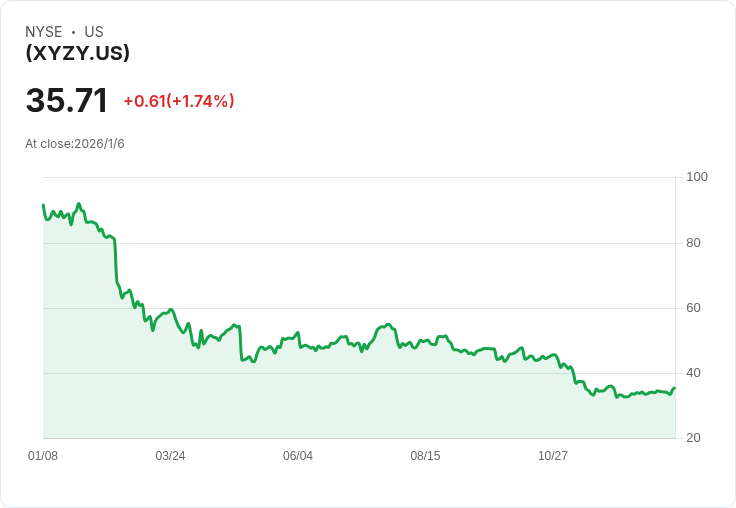Click the 60 value on the price axis
The image size is (736, 508).
tap(694, 308)
